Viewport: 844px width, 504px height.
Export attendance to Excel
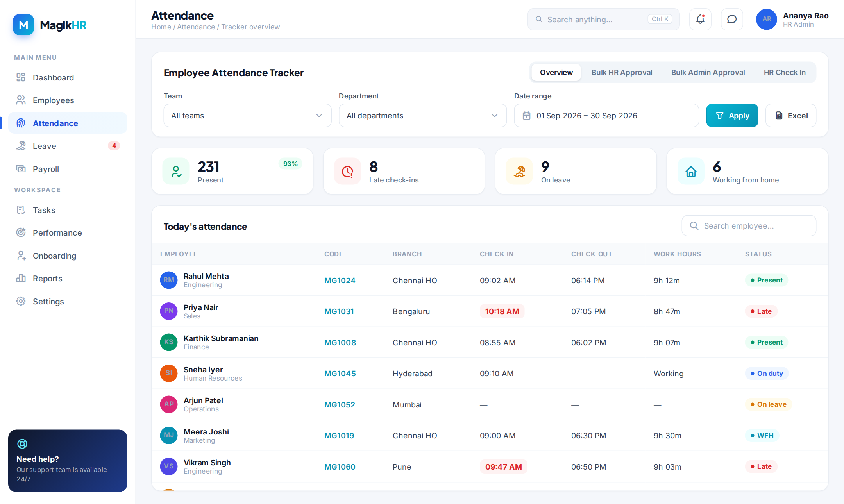click(x=791, y=116)
